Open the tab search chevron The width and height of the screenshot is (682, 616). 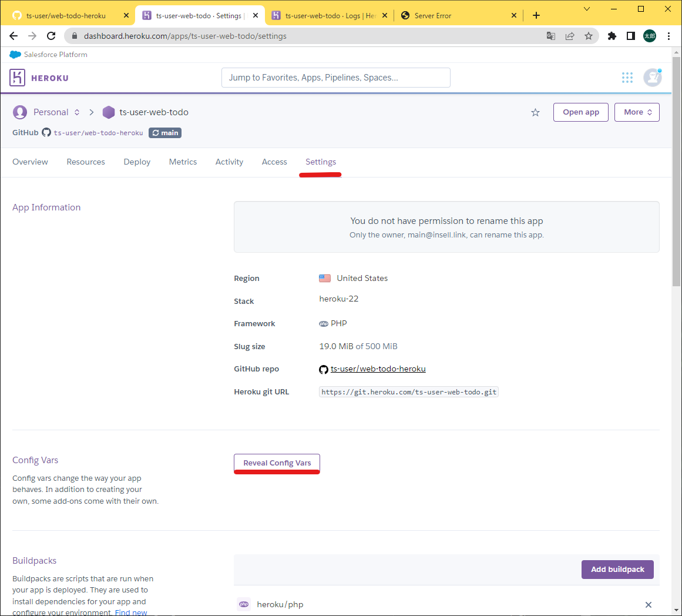pyautogui.click(x=587, y=9)
